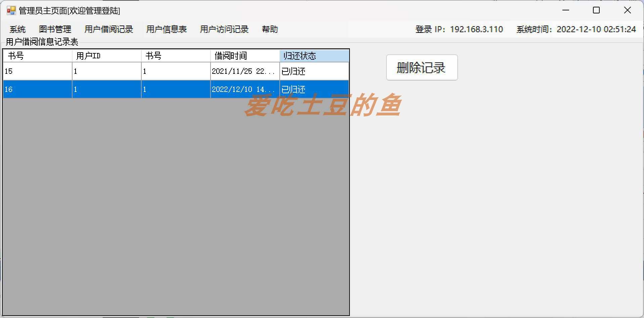Click the 2022/12/10 borrow time cell

pyautogui.click(x=245, y=89)
